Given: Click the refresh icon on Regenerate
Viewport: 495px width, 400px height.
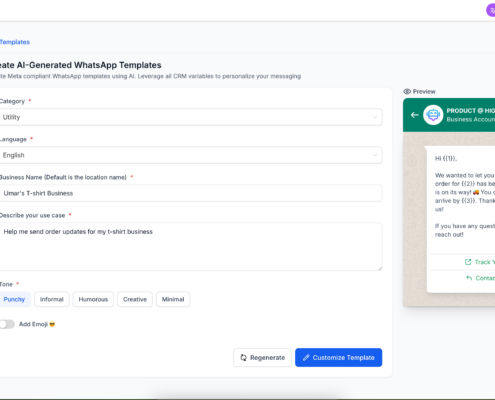Looking at the screenshot, I should [x=243, y=358].
